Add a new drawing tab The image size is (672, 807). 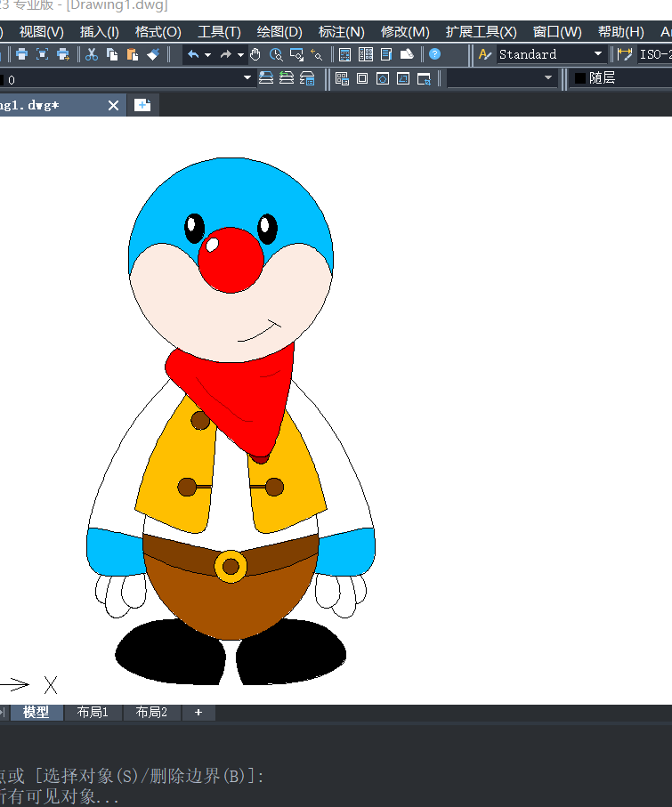[x=142, y=105]
